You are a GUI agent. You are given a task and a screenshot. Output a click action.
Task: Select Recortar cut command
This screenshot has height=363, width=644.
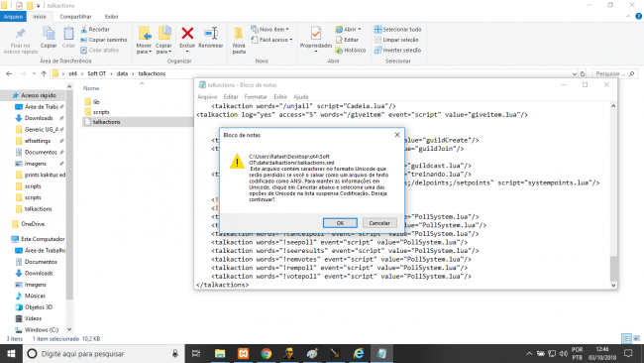pos(95,29)
